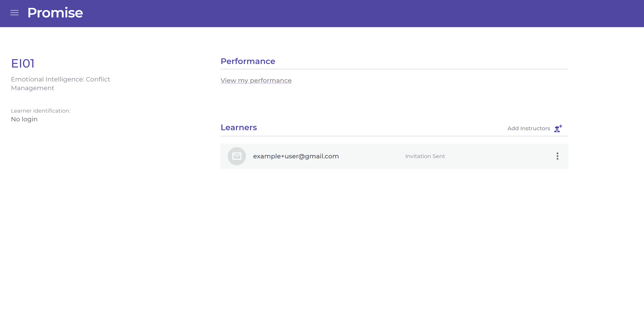Click the purple header bar background
Viewport: 644px width, 330px height.
(350, 13)
